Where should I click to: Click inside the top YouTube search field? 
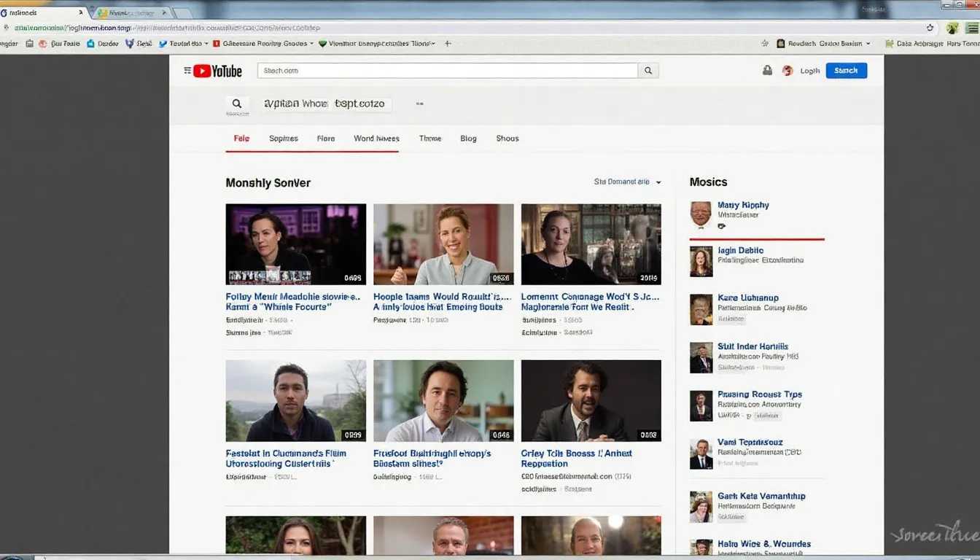click(x=448, y=71)
